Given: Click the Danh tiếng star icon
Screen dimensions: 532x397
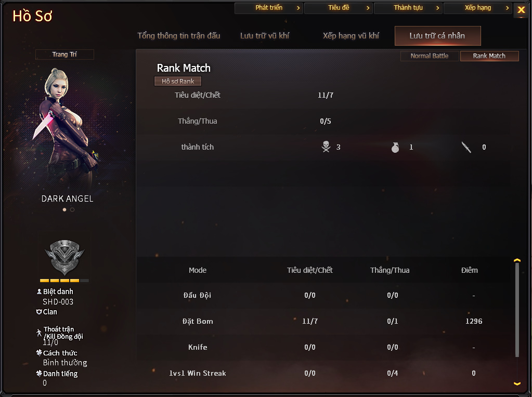Looking at the screenshot, I should 39,373.
